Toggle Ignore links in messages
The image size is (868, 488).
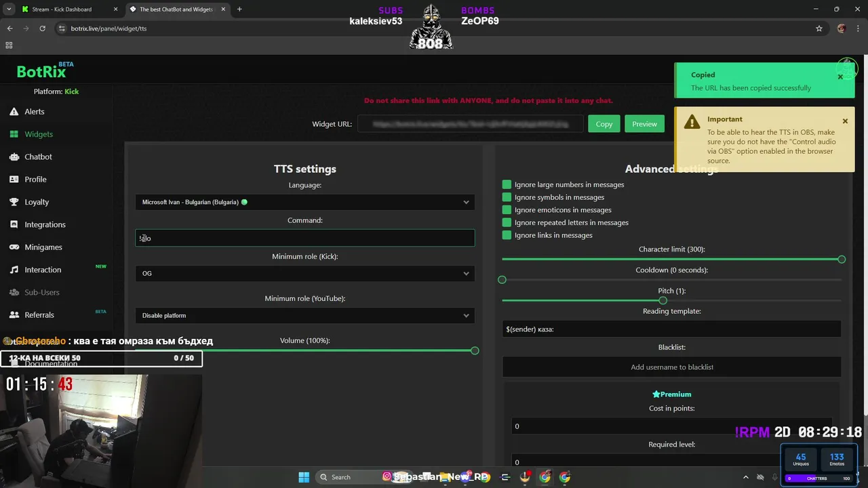[x=507, y=235]
